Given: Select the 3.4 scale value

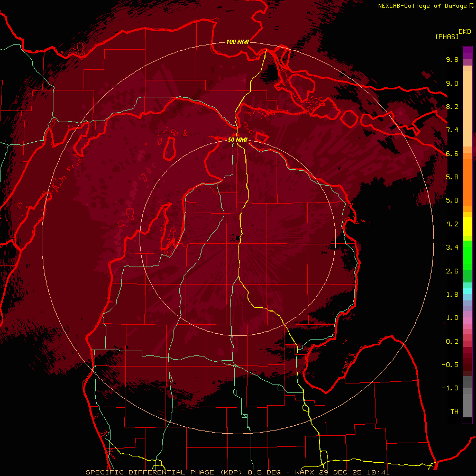Looking at the screenshot, I should [452, 248].
